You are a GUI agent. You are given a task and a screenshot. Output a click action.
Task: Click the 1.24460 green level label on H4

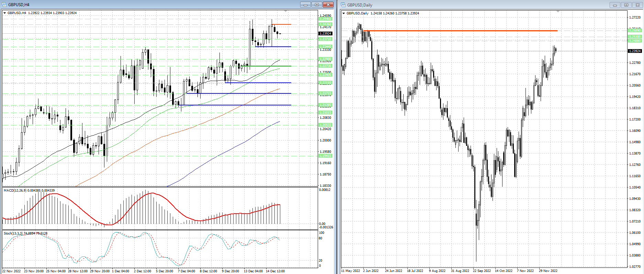click(325, 19)
